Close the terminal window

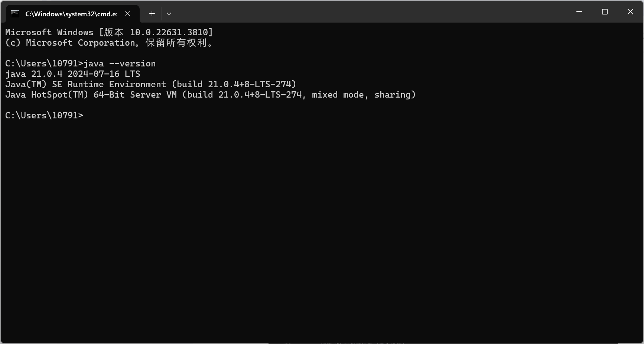630,12
